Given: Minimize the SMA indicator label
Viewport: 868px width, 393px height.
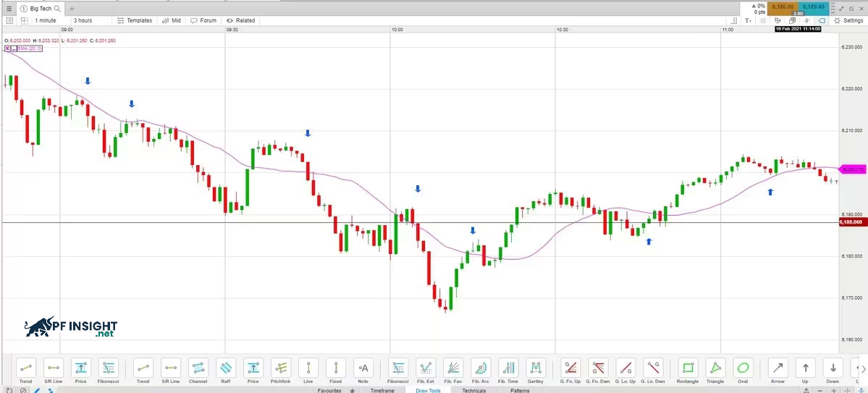Looking at the screenshot, I should [15, 48].
